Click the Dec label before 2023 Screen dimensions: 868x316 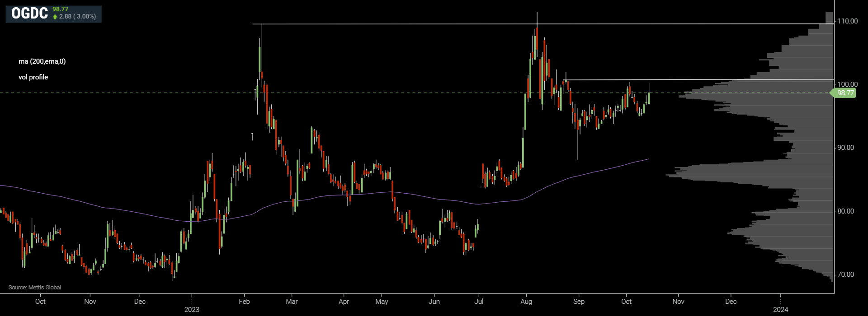coord(140,302)
